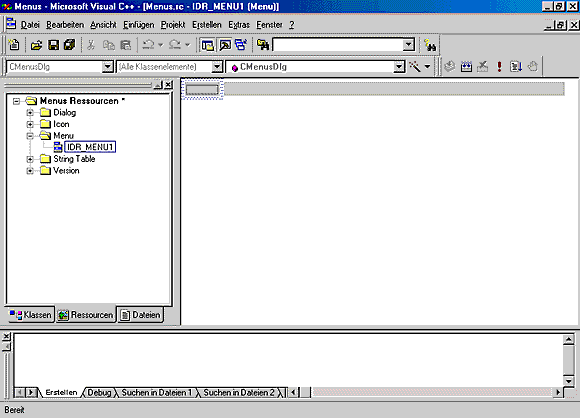Select the Debug output tab
This screenshot has height=418, width=580.
tap(99, 392)
